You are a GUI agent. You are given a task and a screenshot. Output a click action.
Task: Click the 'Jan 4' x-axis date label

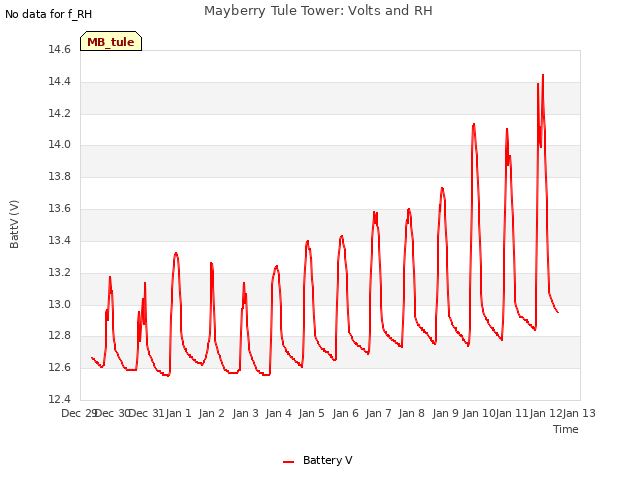278,413
